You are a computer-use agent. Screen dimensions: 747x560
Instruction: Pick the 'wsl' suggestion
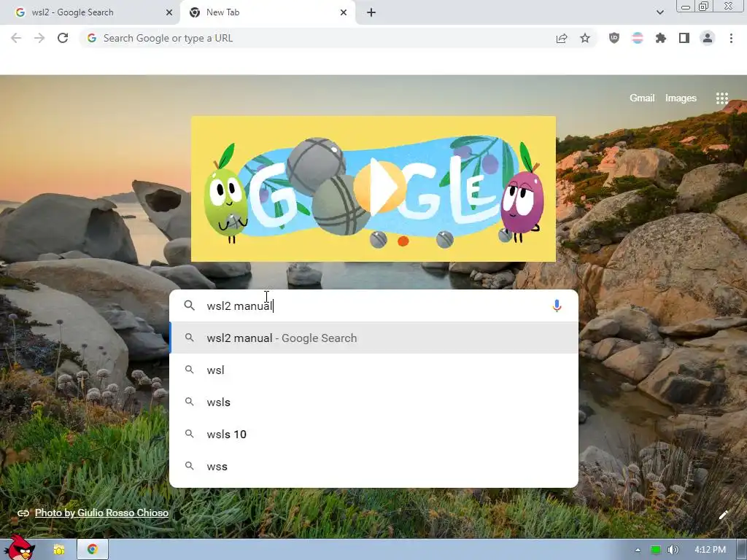[x=374, y=370]
